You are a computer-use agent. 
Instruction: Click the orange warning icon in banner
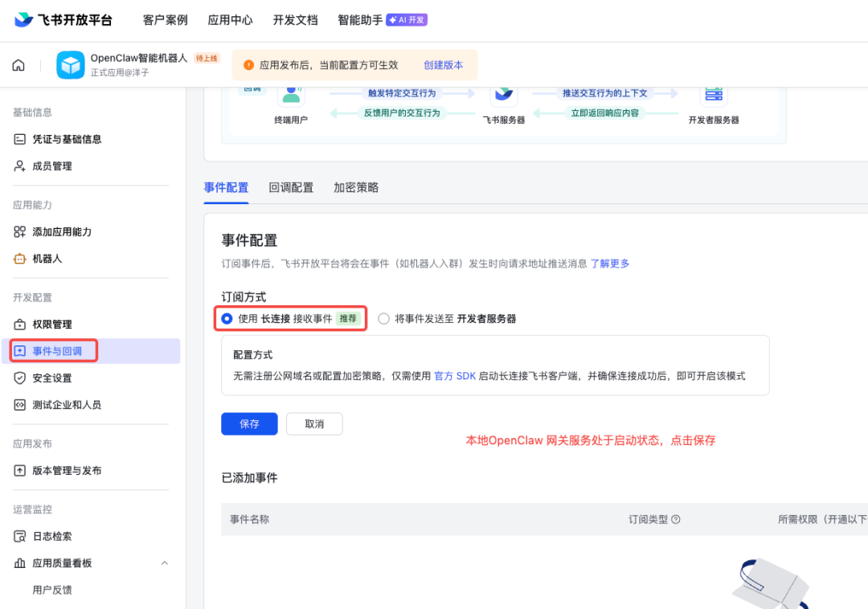pyautogui.click(x=248, y=65)
